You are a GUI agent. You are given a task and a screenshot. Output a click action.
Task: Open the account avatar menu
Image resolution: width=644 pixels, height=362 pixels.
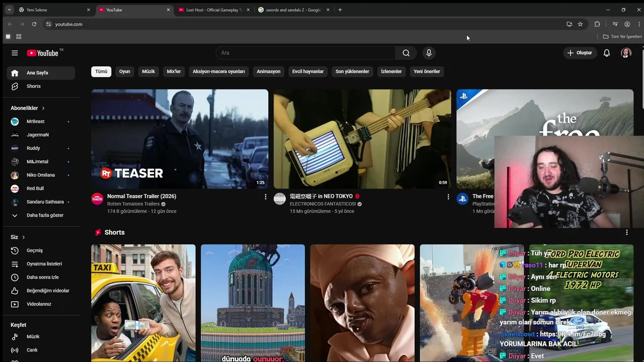click(x=626, y=53)
